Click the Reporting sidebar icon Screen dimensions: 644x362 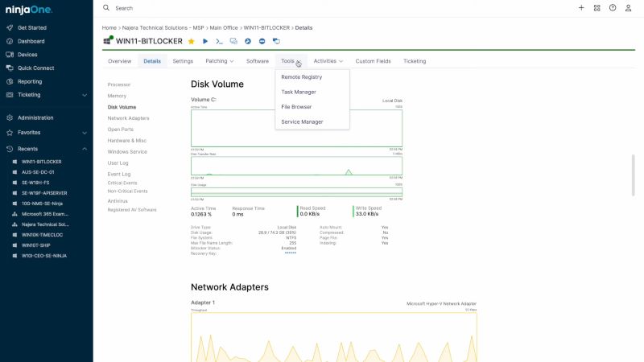click(10, 82)
